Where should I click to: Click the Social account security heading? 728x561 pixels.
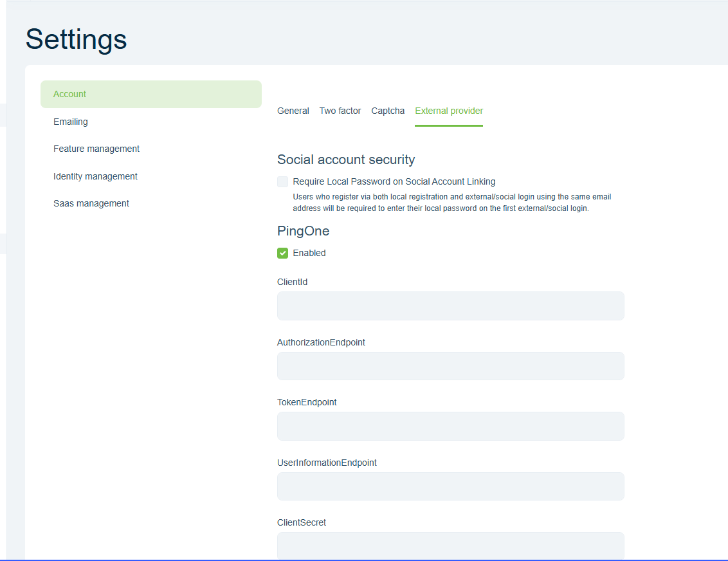pyautogui.click(x=346, y=160)
